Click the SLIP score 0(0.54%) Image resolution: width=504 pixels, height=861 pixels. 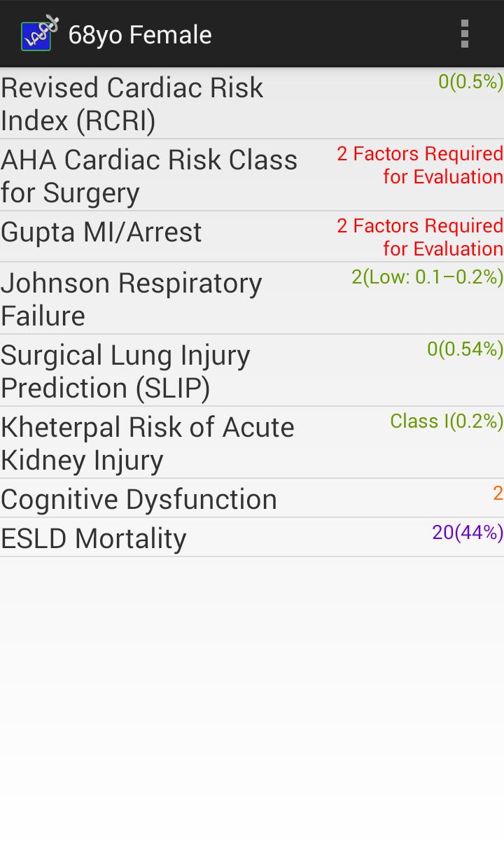(x=465, y=349)
